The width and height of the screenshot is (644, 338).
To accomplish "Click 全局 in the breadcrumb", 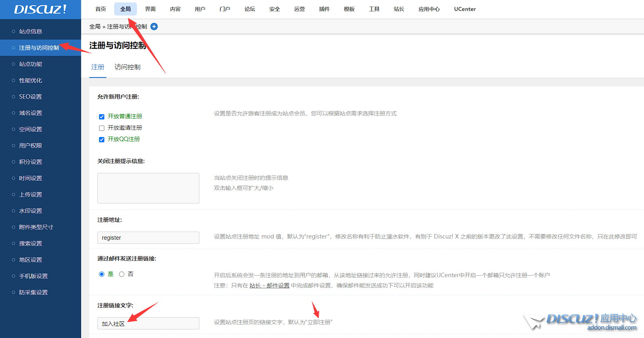I will pos(95,27).
